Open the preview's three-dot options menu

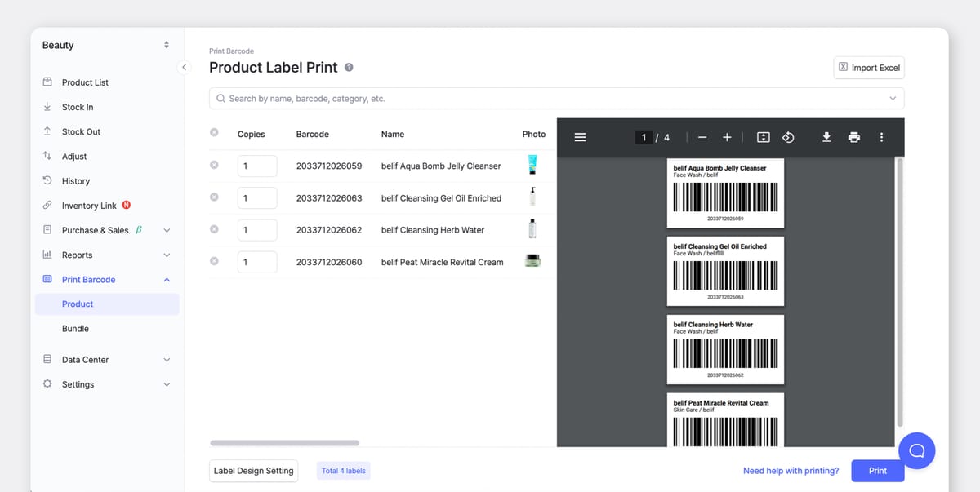(881, 137)
